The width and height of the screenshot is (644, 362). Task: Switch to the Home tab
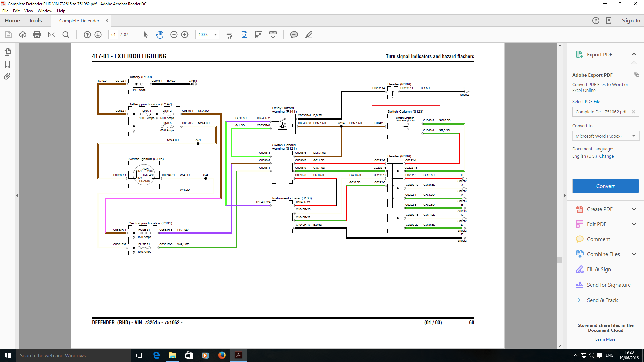coord(12,21)
